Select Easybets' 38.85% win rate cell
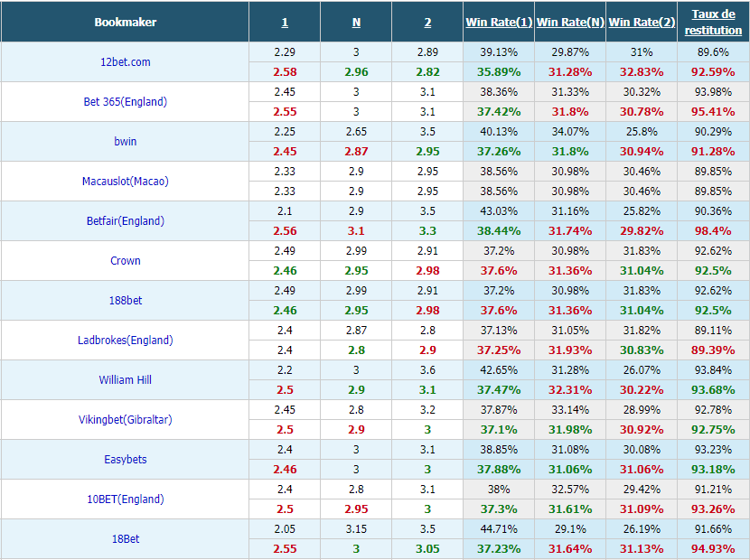 (499, 450)
